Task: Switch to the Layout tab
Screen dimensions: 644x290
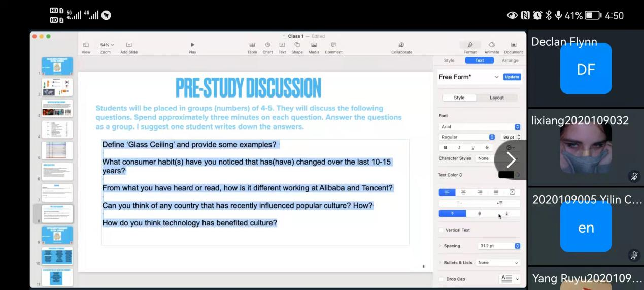Action: [x=496, y=98]
